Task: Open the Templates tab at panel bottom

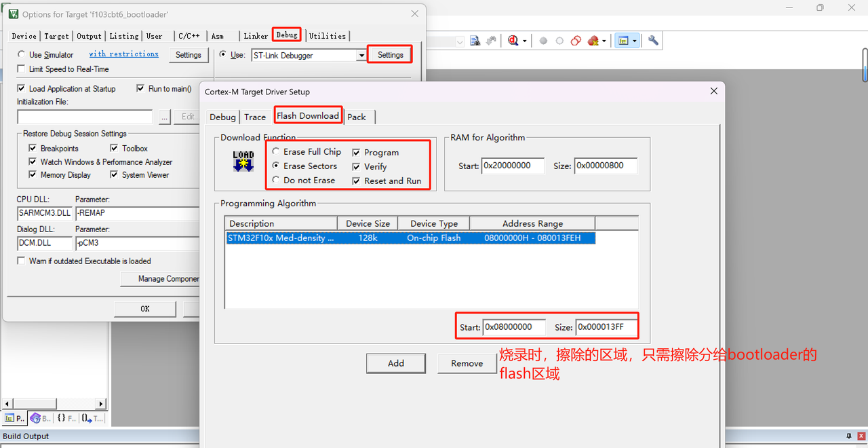Action: [92, 418]
